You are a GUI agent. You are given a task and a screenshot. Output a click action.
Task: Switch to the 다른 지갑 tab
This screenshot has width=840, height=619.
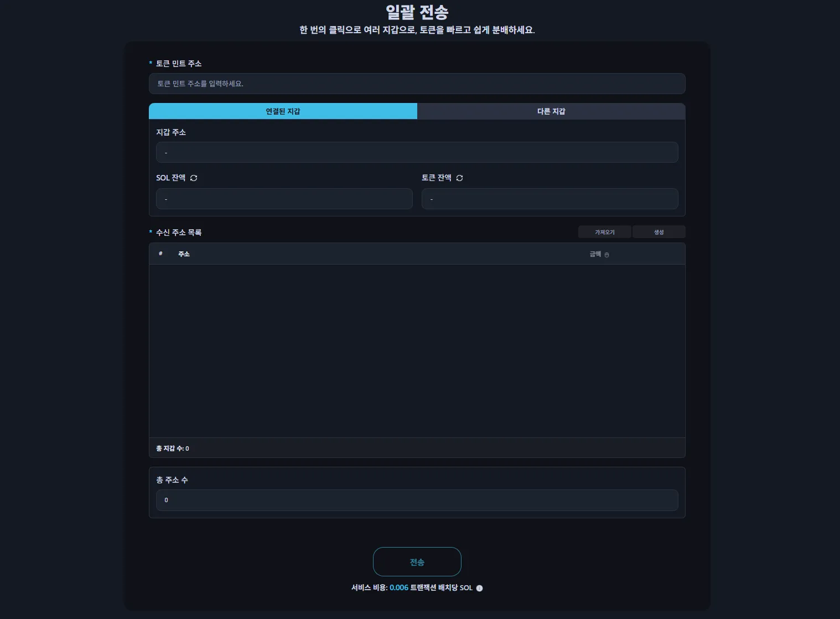point(551,111)
